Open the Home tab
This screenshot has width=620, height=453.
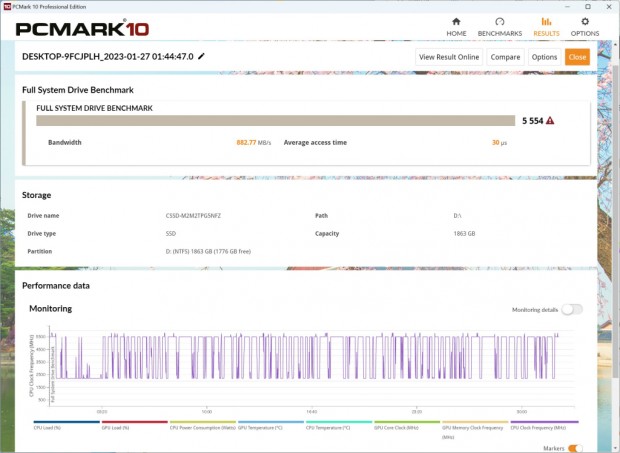456,27
